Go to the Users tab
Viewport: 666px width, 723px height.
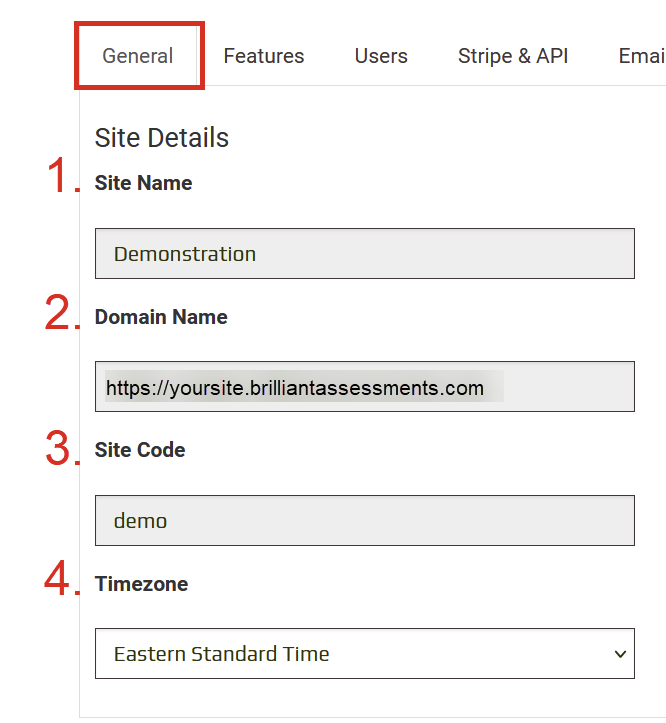pos(381,56)
